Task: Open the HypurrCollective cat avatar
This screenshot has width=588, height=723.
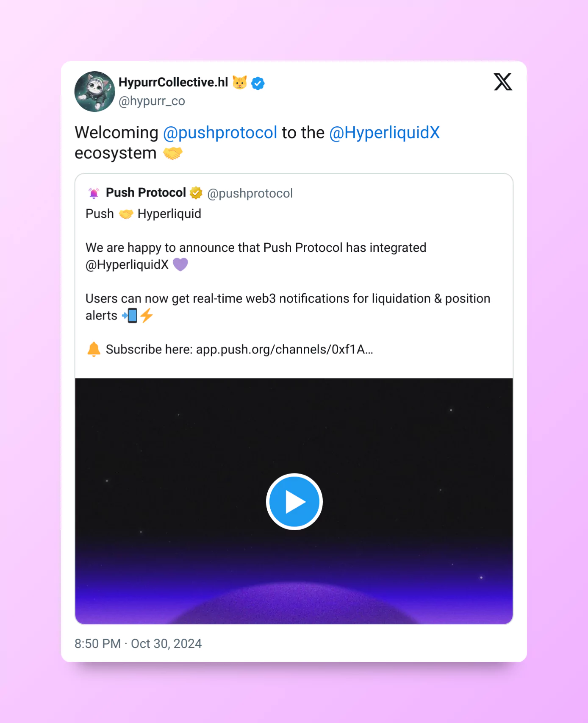Action: [x=94, y=92]
